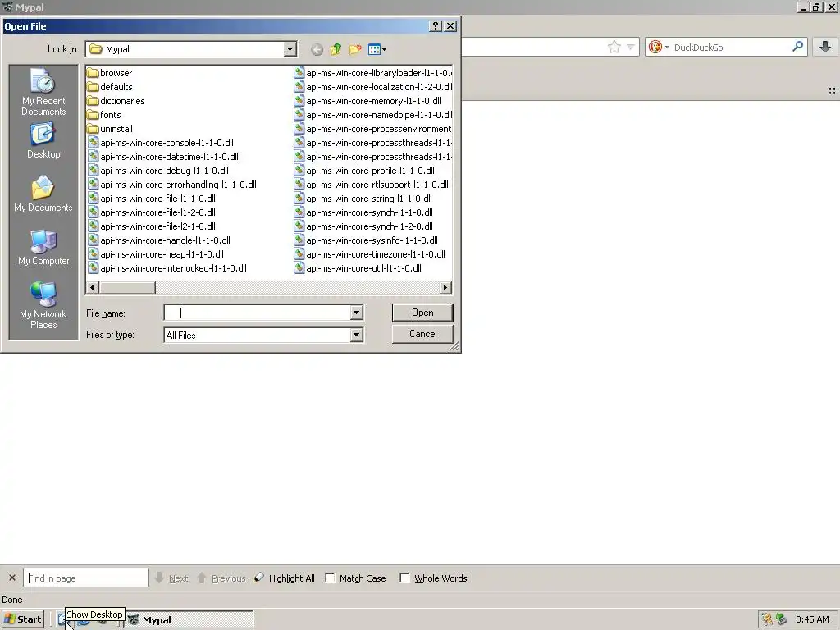Open My Recent Documents in places bar
Image resolution: width=840 pixels, height=630 pixels.
pyautogui.click(x=43, y=92)
